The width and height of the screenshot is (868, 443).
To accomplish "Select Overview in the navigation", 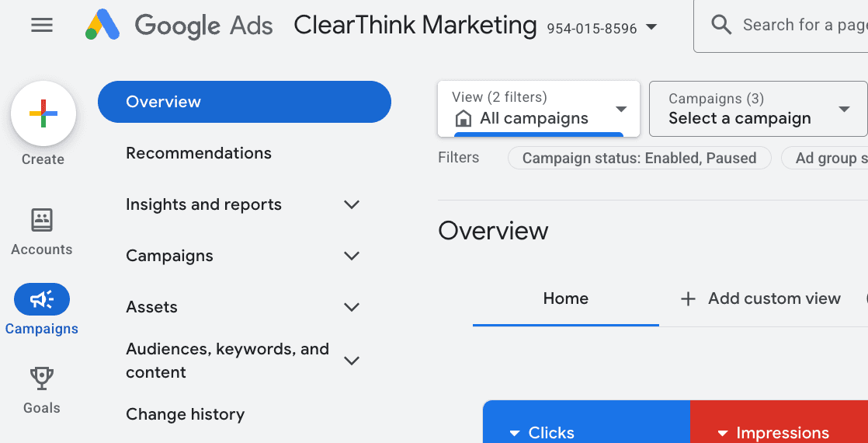I will tap(245, 102).
